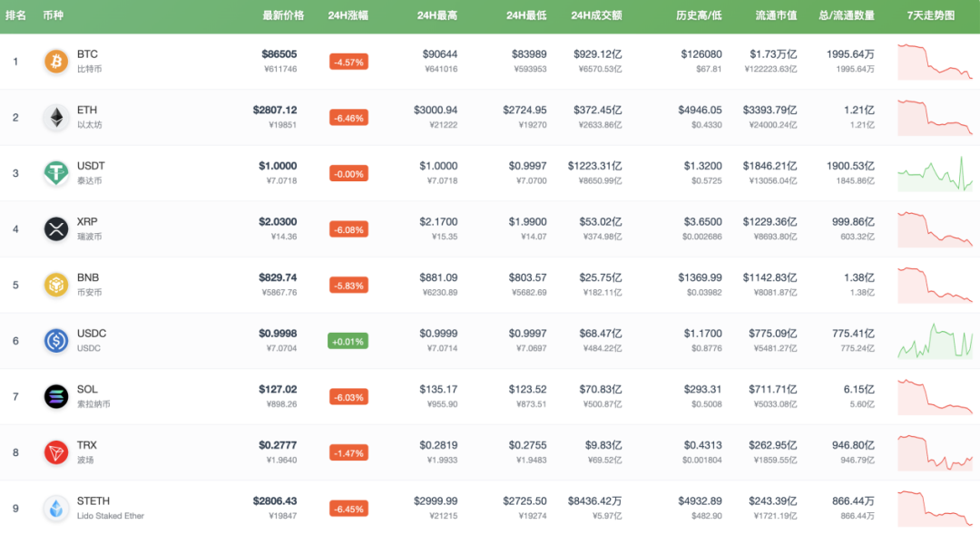
Task: Open the yellow BNB coin icon
Action: click(56, 285)
